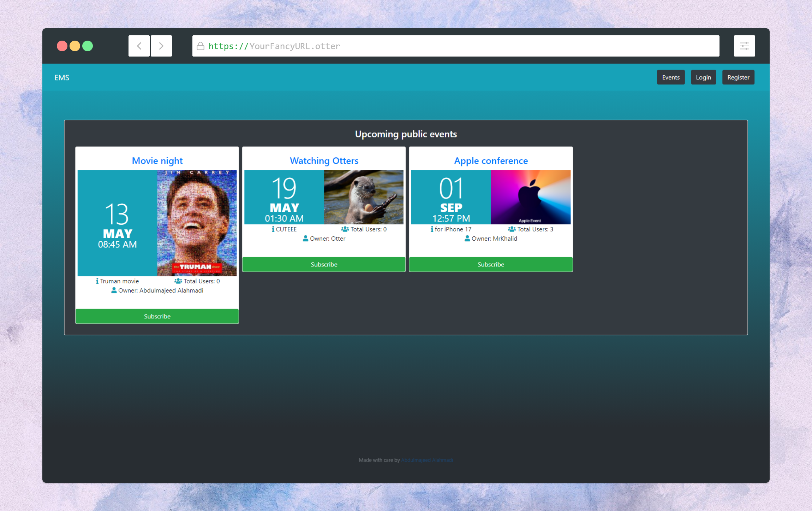Go to the Register page
Viewport: 812px width, 511px height.
(x=738, y=77)
